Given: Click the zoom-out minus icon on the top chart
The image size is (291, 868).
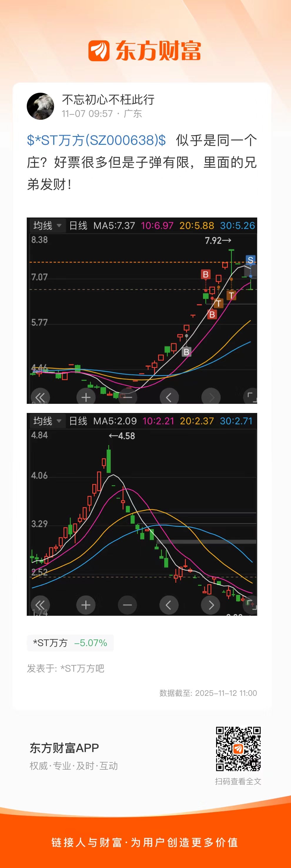Looking at the screenshot, I should click(128, 397).
